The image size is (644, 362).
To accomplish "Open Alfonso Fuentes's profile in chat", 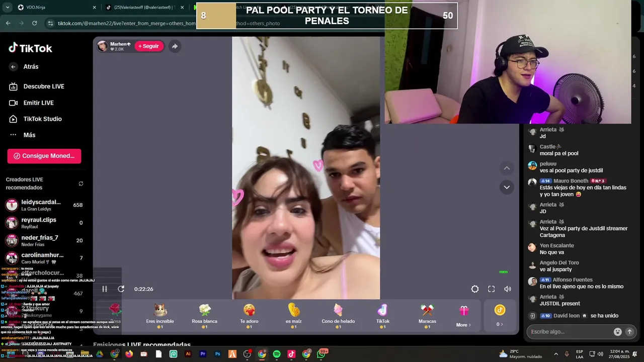I will coord(574,280).
